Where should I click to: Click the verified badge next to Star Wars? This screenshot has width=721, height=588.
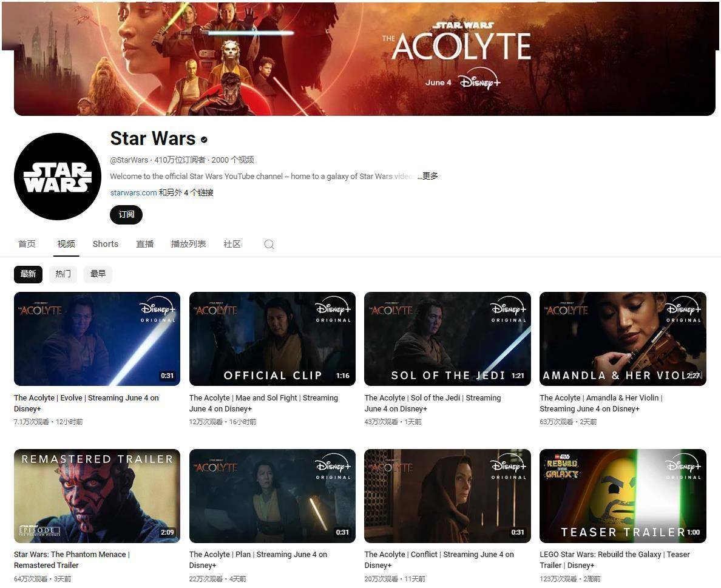204,140
